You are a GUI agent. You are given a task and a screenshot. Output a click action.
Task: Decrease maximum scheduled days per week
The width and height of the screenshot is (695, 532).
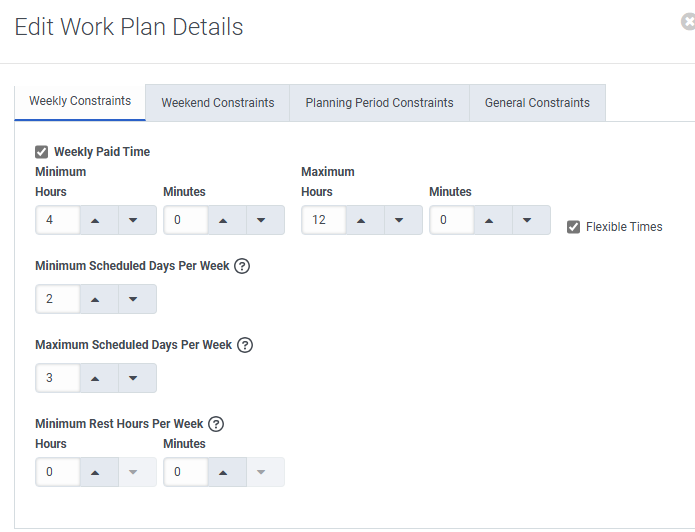point(133,378)
